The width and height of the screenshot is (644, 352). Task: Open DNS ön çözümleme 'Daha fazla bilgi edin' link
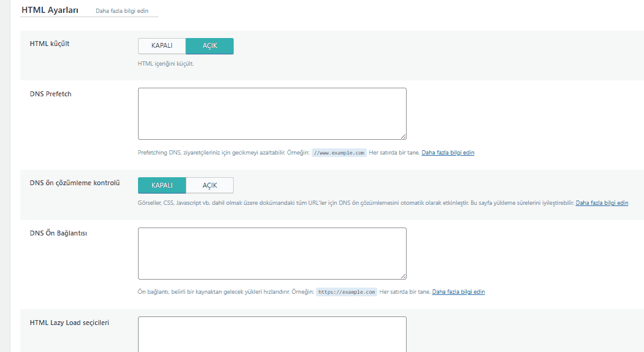click(x=602, y=202)
